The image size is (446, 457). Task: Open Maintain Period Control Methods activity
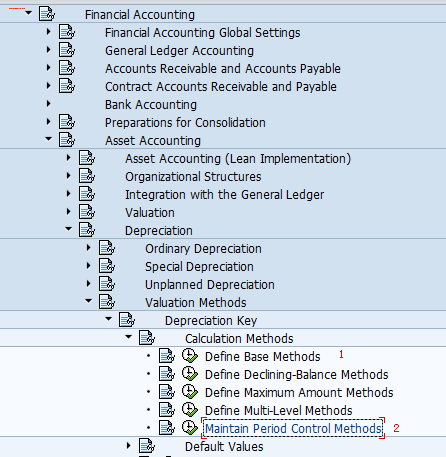tap(293, 428)
